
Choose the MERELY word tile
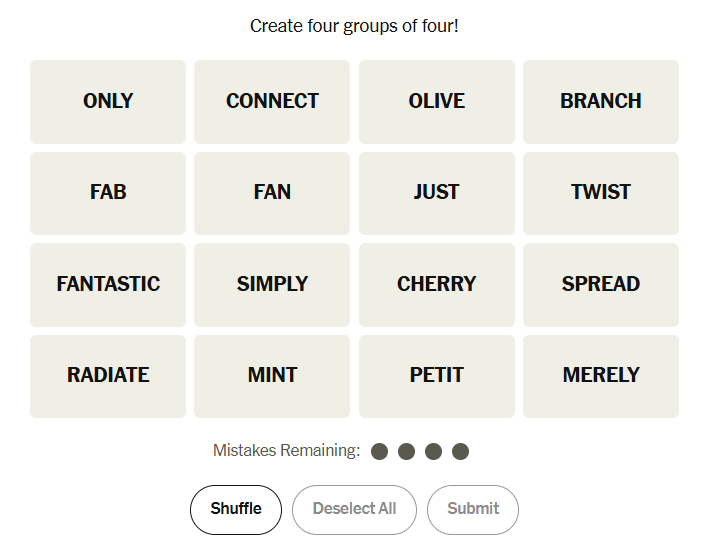coord(601,375)
